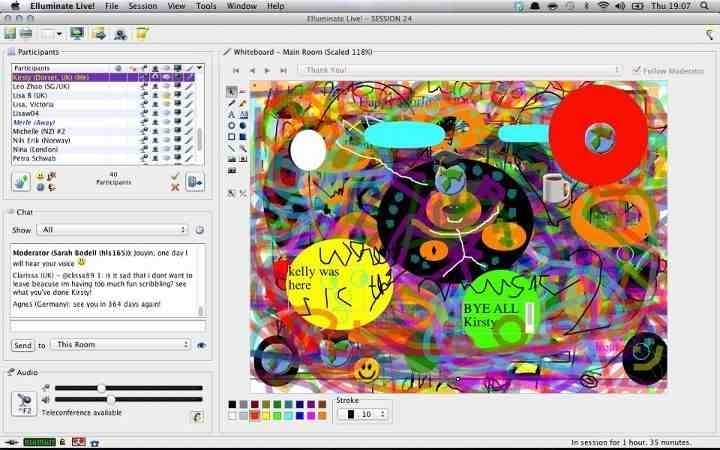This screenshot has width=720, height=450.
Task: Click the red X polling response
Action: click(175, 187)
